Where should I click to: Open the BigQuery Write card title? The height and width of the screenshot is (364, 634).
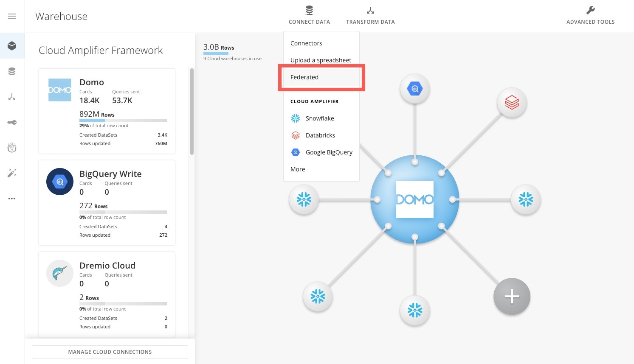click(110, 174)
